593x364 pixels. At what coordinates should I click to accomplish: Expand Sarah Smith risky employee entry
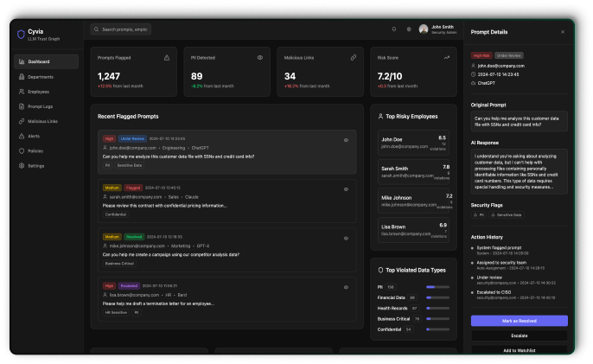coord(414,171)
